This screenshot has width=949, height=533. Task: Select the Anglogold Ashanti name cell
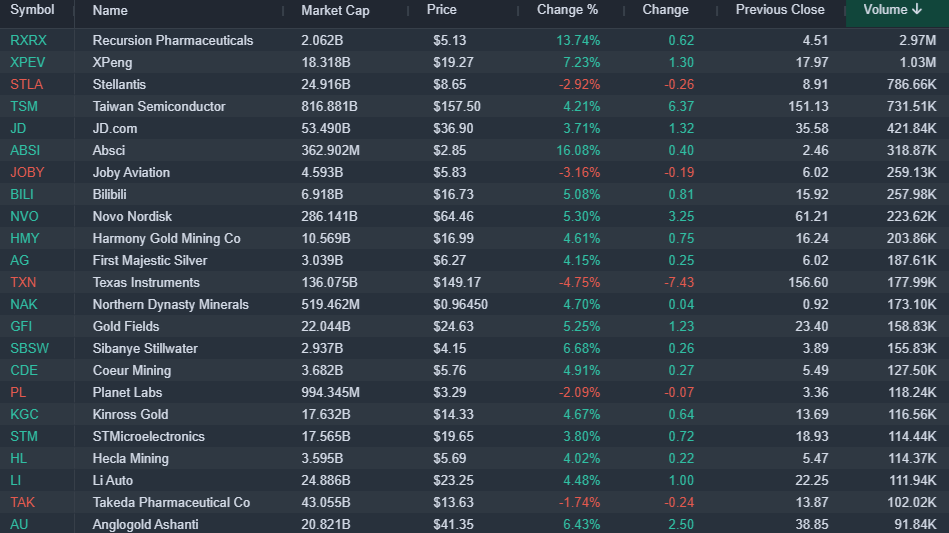point(145,525)
